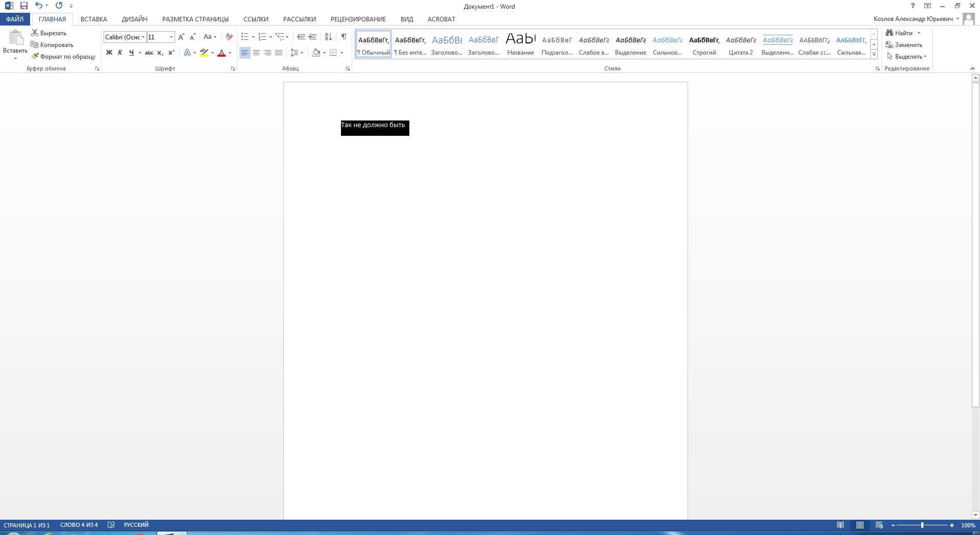Increase paragraph indent

coord(312,37)
